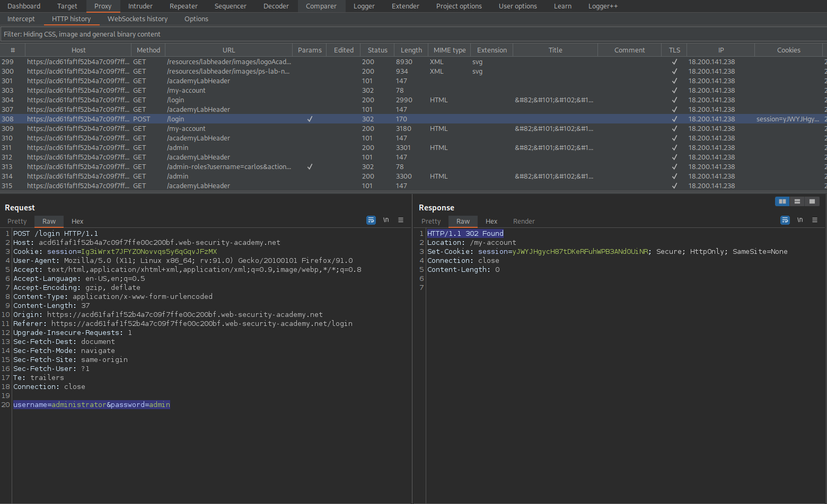Sort history by the TLS column
The width and height of the screenshot is (827, 504).
674,50
